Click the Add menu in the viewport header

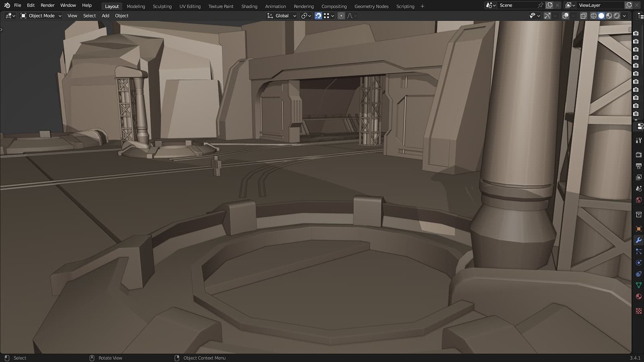click(x=105, y=15)
